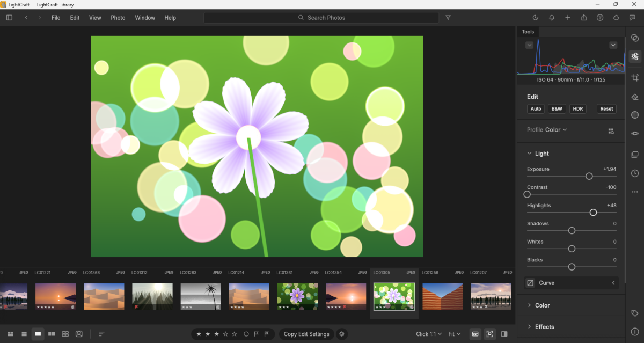Toggle the filmstrip visibility button
644x343 pixels.
475,334
